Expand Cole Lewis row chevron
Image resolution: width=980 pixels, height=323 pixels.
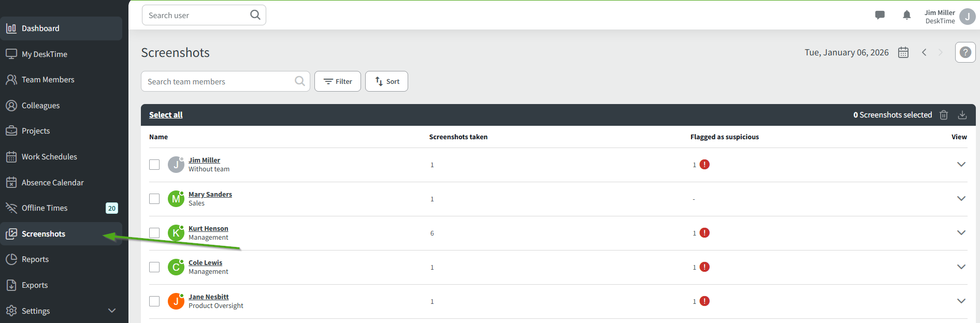coord(961,267)
